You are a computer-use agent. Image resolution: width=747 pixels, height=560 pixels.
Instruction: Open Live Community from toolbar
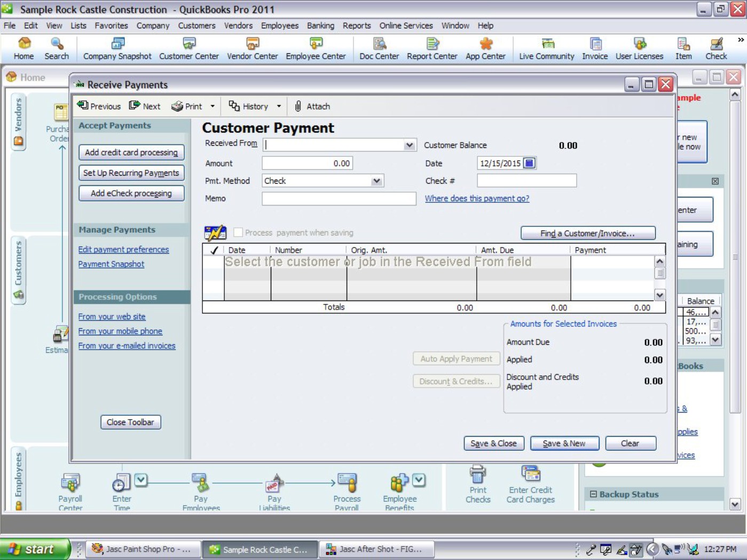pos(547,49)
